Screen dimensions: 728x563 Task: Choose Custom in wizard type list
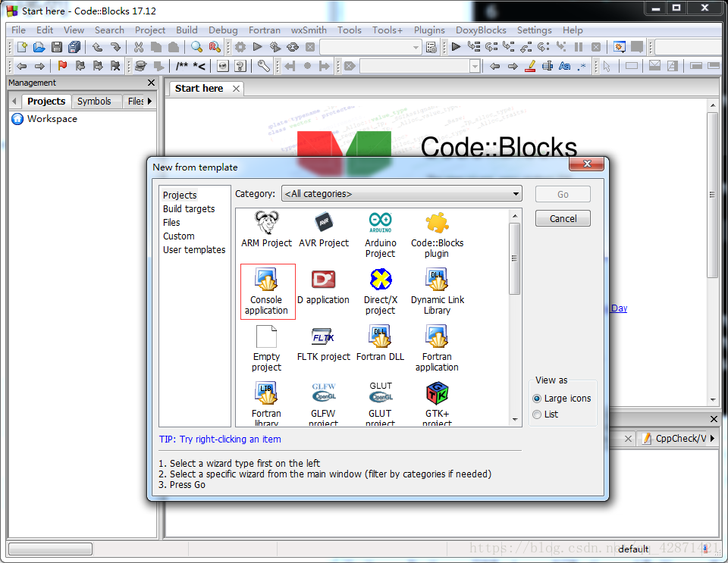pos(179,236)
